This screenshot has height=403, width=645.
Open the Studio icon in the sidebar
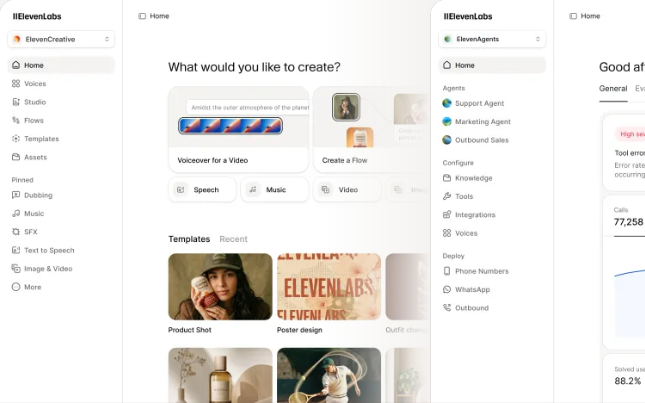[x=16, y=102]
